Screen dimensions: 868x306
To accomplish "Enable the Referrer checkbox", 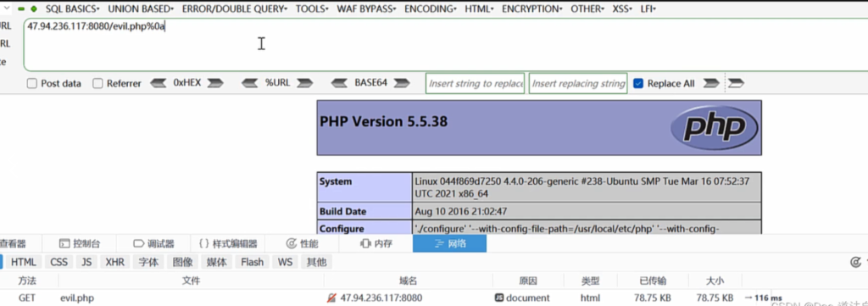I will [98, 84].
